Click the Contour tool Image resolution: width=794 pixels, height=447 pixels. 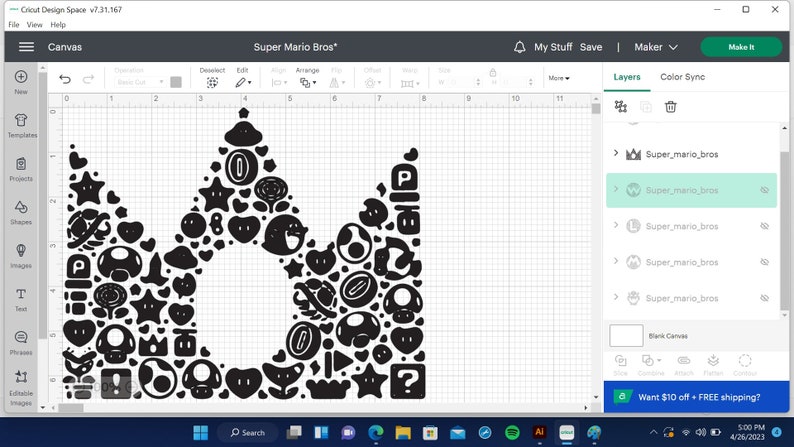point(745,365)
